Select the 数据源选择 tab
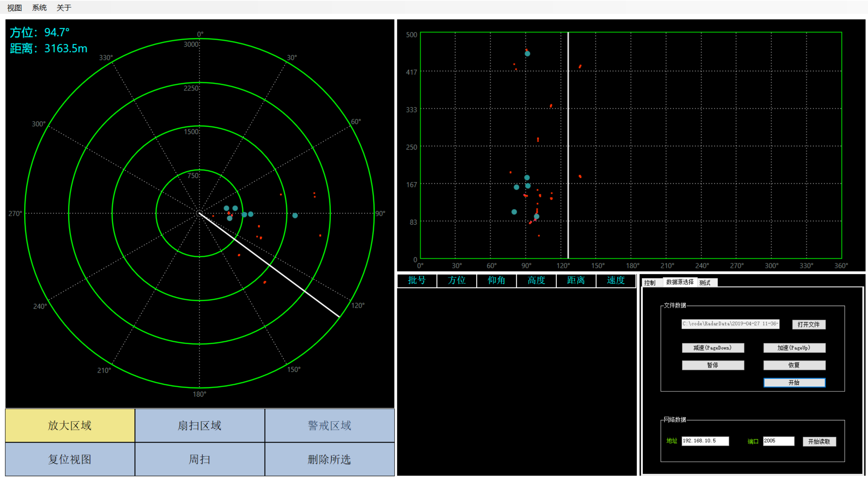Image resolution: width=868 pixels, height=477 pixels. pyautogui.click(x=680, y=282)
